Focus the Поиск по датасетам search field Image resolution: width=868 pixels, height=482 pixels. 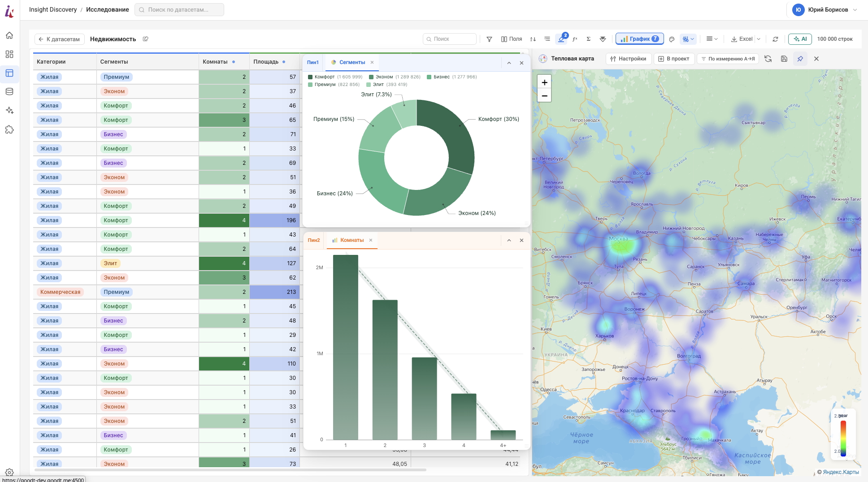point(179,9)
